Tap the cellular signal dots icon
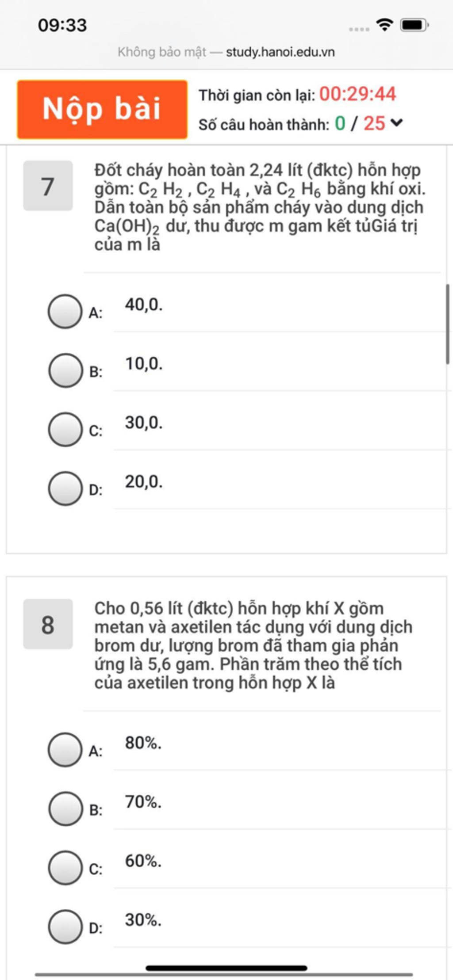Viewport: 453px width, 980px height. 359,30
